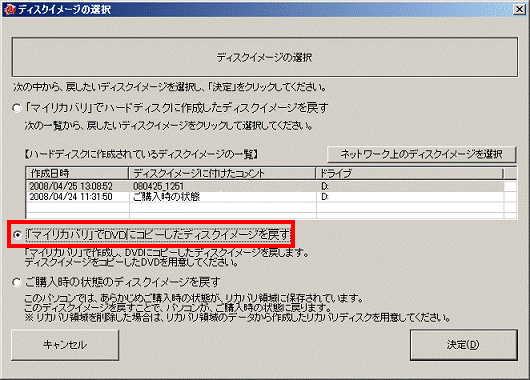Click ネットワーク上のディスクイメージを選択 button
530x380 pixels.
tap(421, 155)
